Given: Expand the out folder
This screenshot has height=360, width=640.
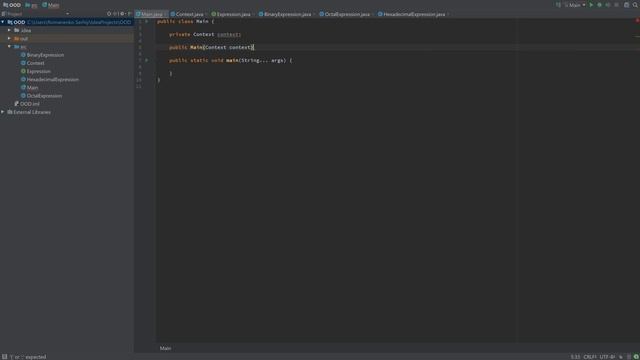Looking at the screenshot, I should click(x=9, y=38).
